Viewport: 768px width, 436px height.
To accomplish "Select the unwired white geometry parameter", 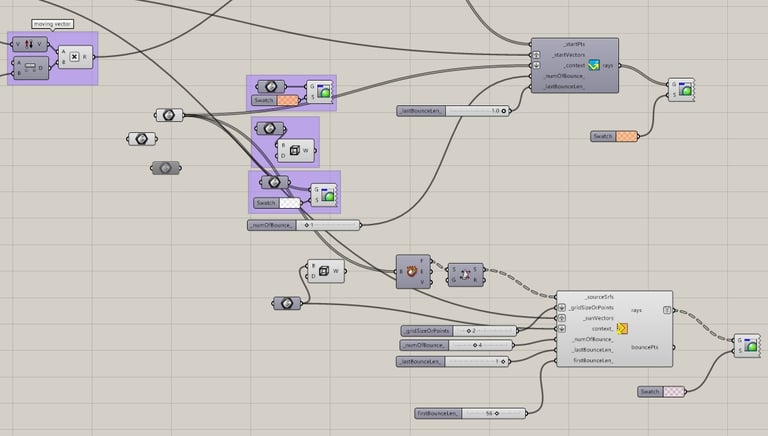I will pyautogui.click(x=142, y=139).
